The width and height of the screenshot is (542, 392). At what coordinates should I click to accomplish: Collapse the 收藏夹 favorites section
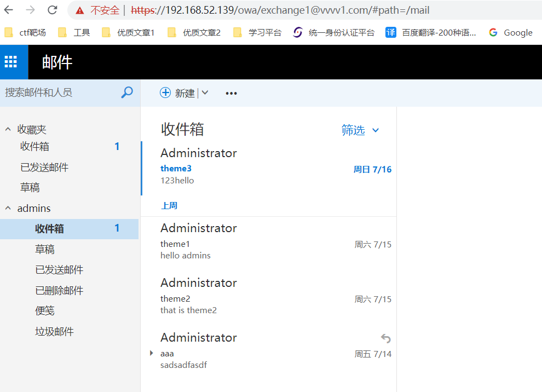[8, 130]
